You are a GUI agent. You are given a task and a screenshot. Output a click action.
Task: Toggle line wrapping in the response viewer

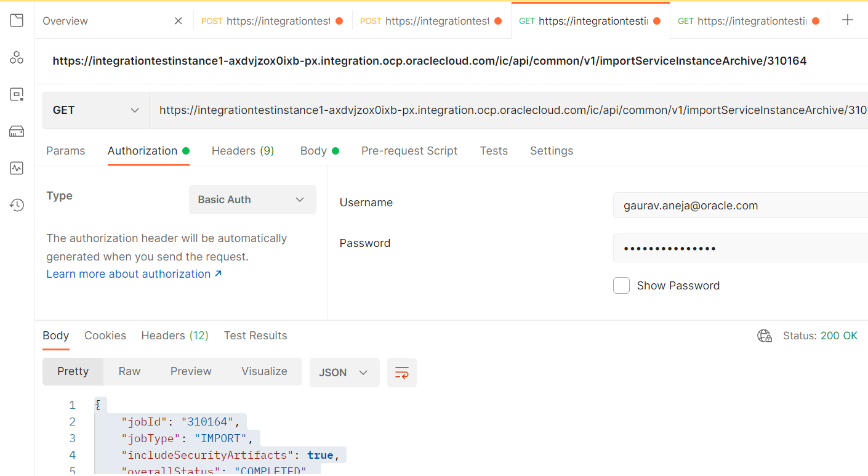401,372
